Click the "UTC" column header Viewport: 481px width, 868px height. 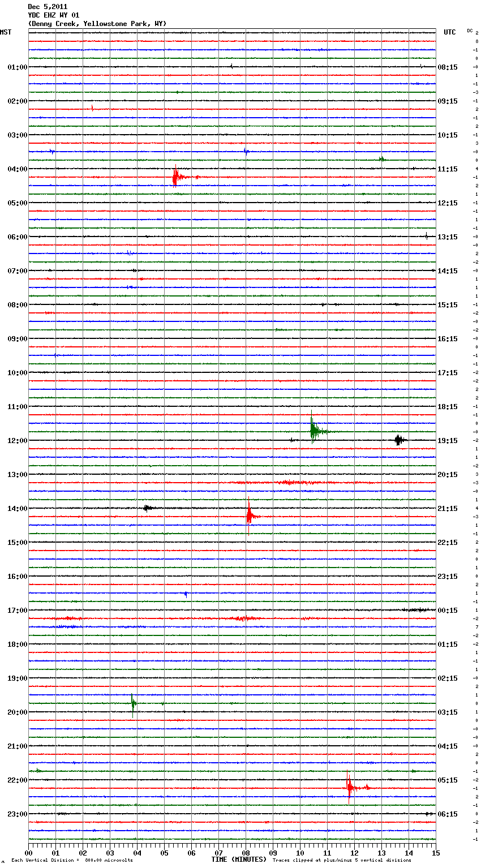click(x=450, y=32)
